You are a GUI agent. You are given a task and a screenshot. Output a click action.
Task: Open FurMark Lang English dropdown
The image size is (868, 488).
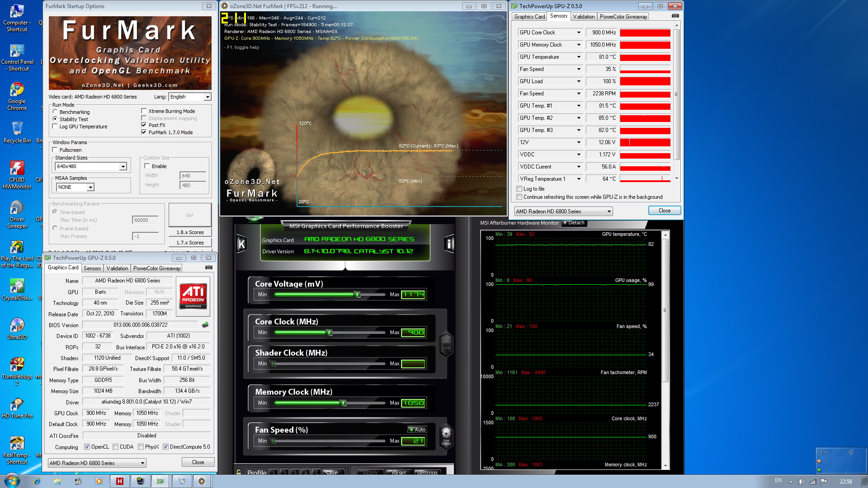click(207, 97)
